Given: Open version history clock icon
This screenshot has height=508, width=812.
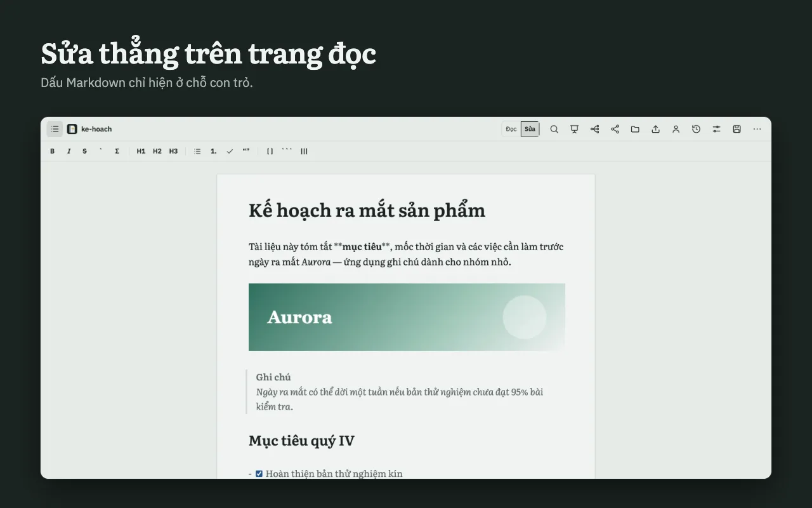Looking at the screenshot, I should (x=696, y=129).
